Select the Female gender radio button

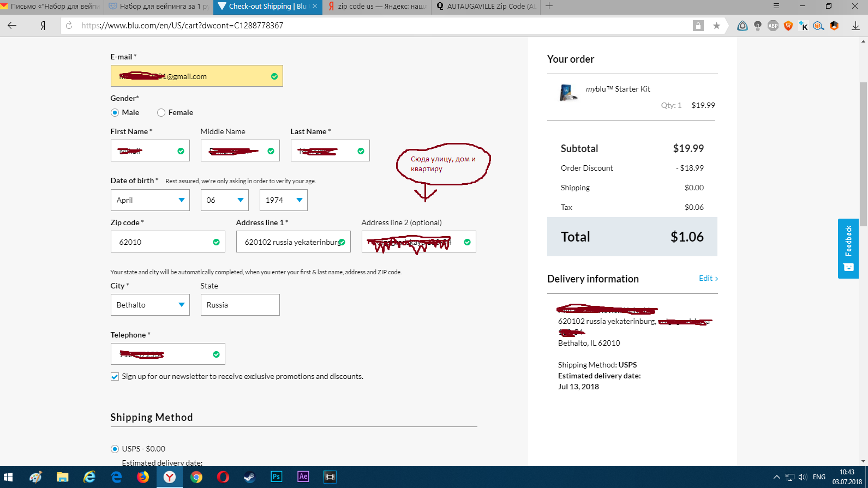pos(161,112)
